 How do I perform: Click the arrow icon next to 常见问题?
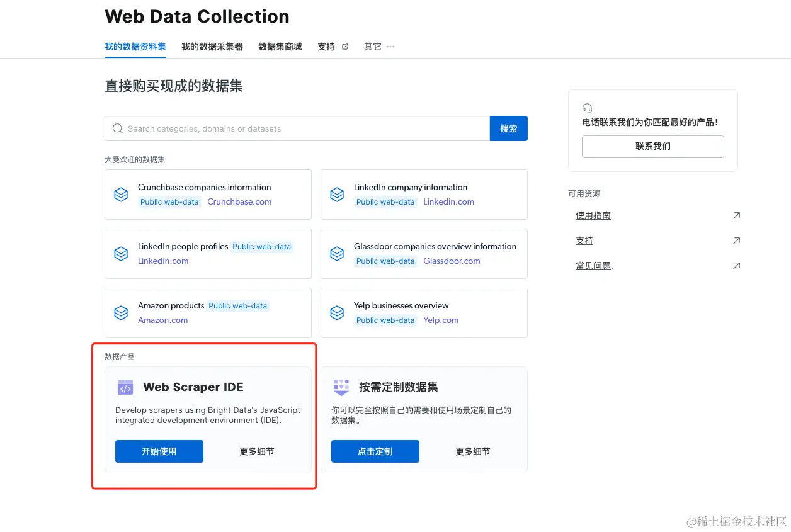[736, 266]
